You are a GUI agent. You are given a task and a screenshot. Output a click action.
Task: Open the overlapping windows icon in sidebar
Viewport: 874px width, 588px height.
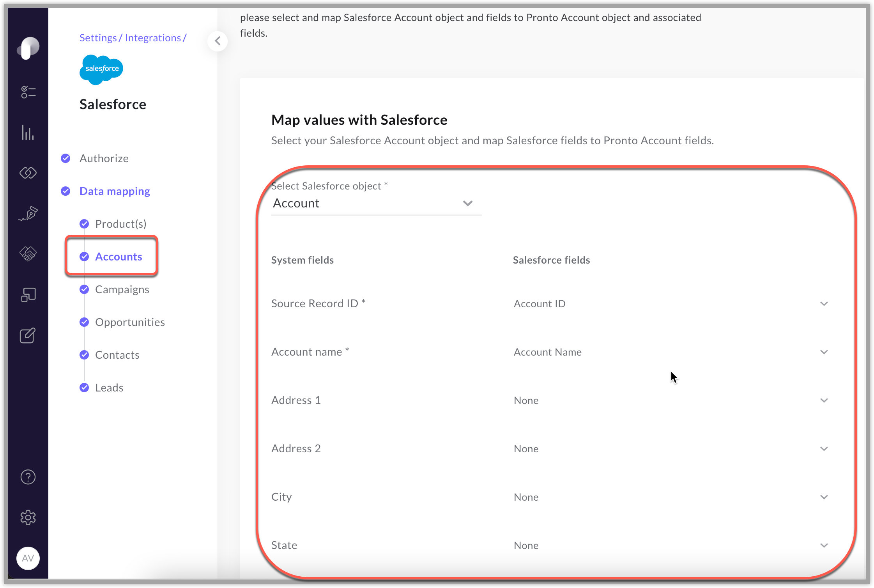[x=28, y=295]
